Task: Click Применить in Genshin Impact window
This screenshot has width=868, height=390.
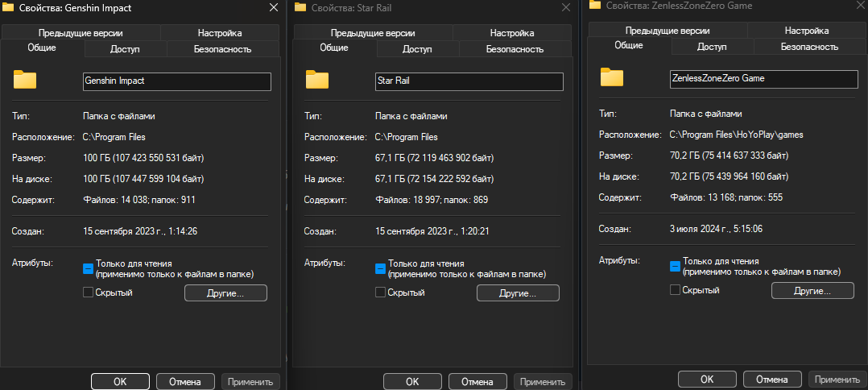Action: coord(250,382)
